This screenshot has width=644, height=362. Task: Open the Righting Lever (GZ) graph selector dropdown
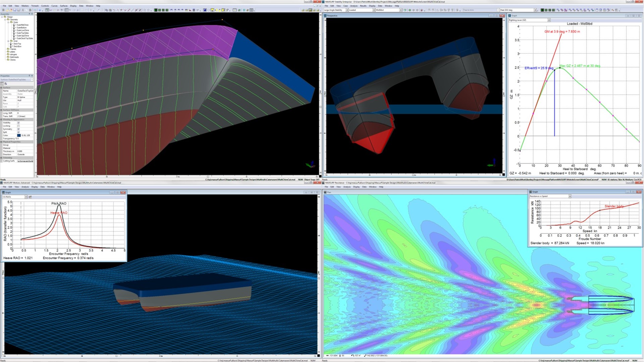(549, 20)
